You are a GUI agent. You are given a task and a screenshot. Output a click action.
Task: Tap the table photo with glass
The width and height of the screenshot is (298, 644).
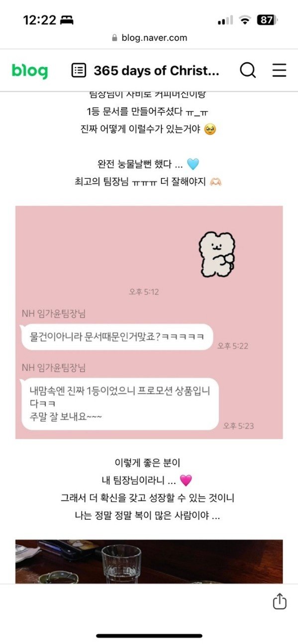pos(149,562)
